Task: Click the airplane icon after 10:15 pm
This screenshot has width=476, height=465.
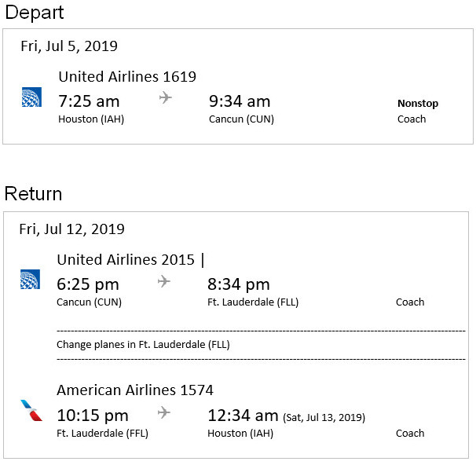Action: coord(163,412)
